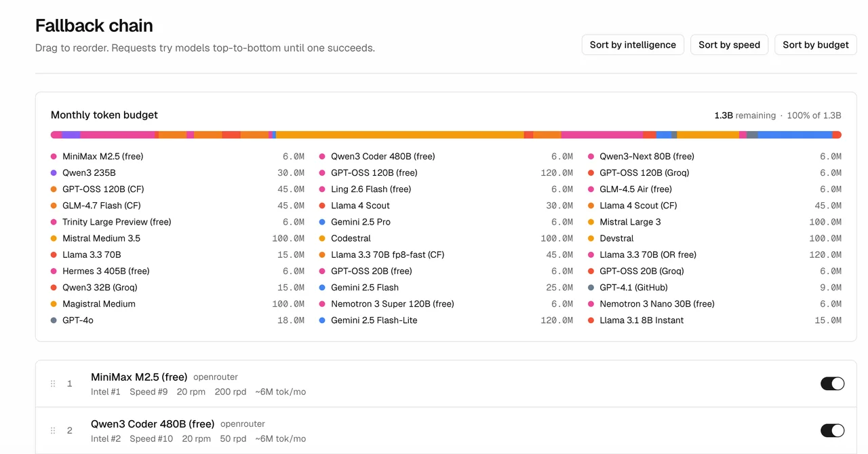868x454 pixels.
Task: Select Ling 2.6 Flash (free) legend entry
Action: [371, 189]
